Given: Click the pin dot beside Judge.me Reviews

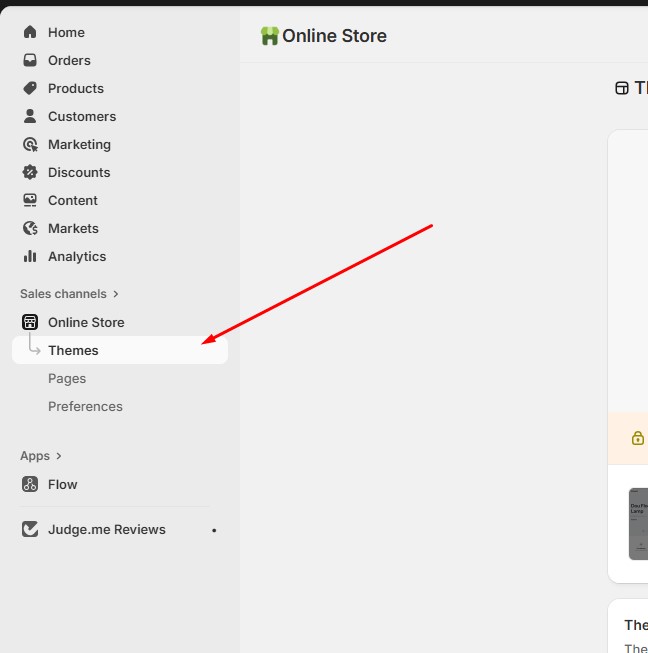Looking at the screenshot, I should 214,530.
